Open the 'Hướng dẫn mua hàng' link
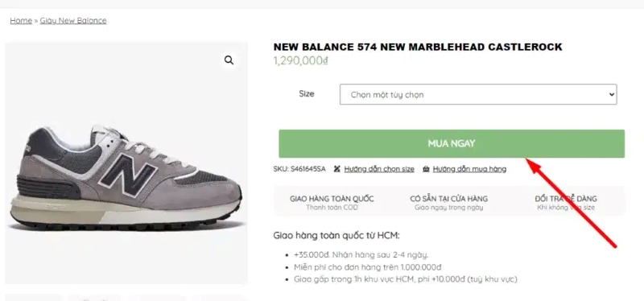This screenshot has width=644, height=301. [x=469, y=169]
